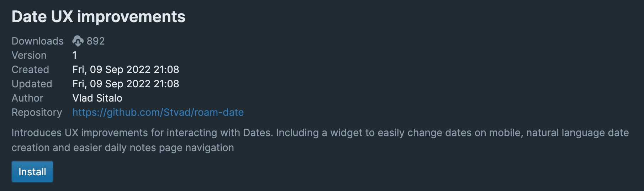
Task: Click the Downloads label
Action: click(x=37, y=41)
